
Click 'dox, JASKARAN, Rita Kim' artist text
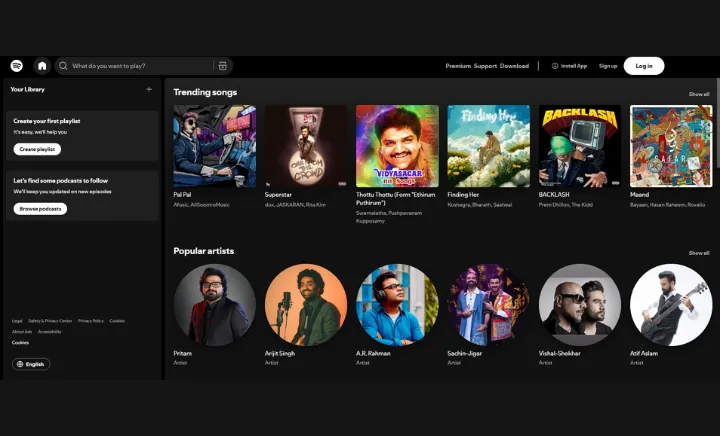(295, 205)
